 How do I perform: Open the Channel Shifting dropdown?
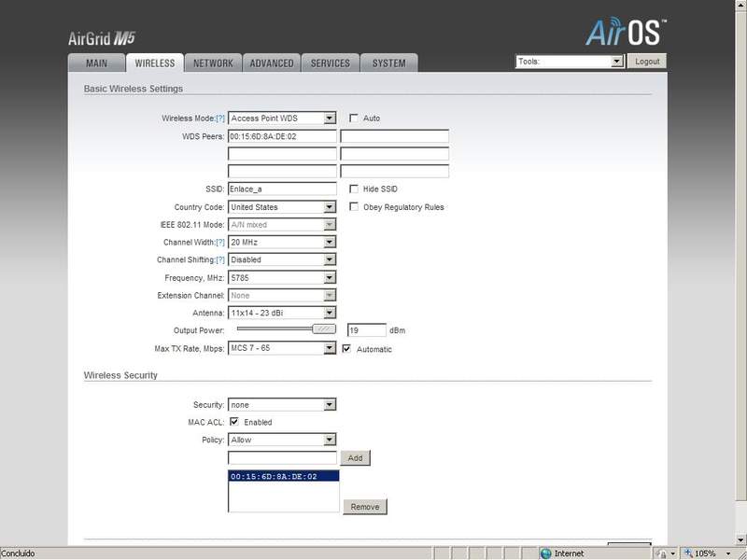point(282,259)
